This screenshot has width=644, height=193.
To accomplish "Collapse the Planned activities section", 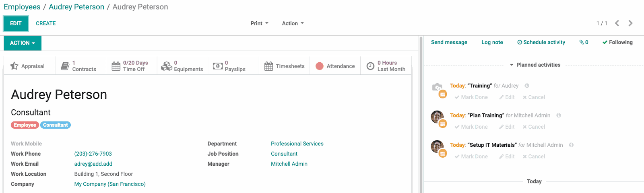I will click(535, 65).
